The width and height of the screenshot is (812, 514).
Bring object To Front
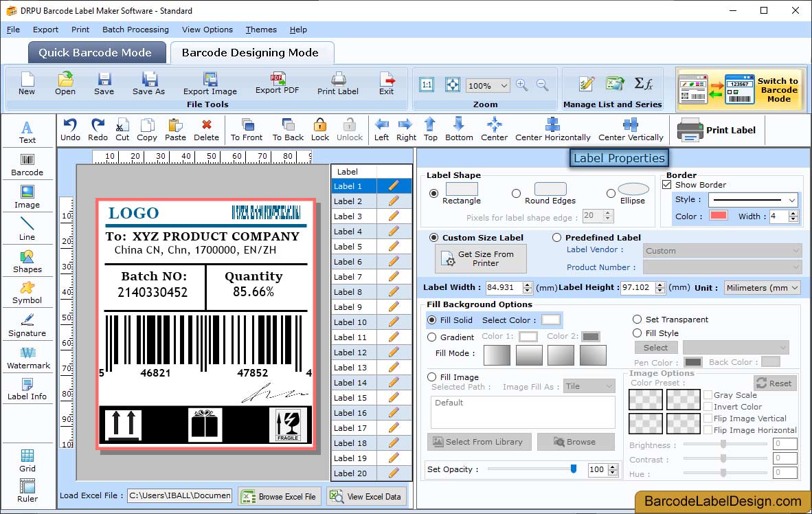(x=247, y=130)
